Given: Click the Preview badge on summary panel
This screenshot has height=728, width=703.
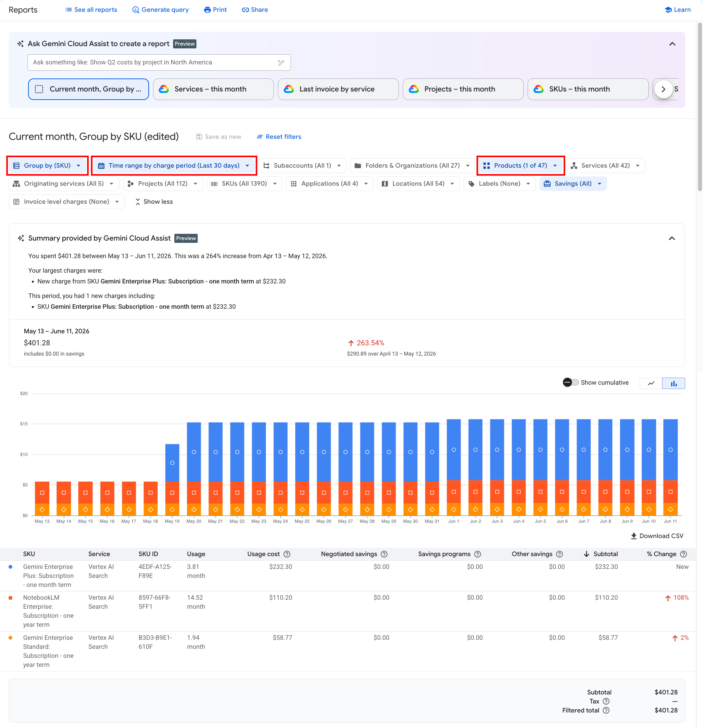Looking at the screenshot, I should coord(186,238).
